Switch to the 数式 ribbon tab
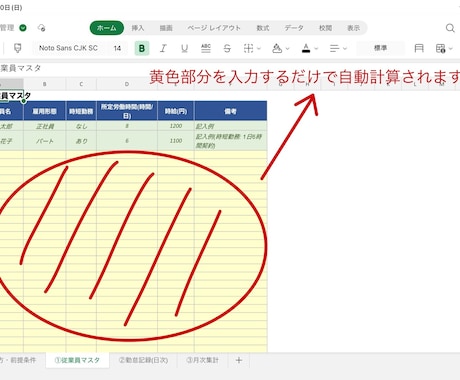This screenshot has height=380, width=460. tap(263, 28)
